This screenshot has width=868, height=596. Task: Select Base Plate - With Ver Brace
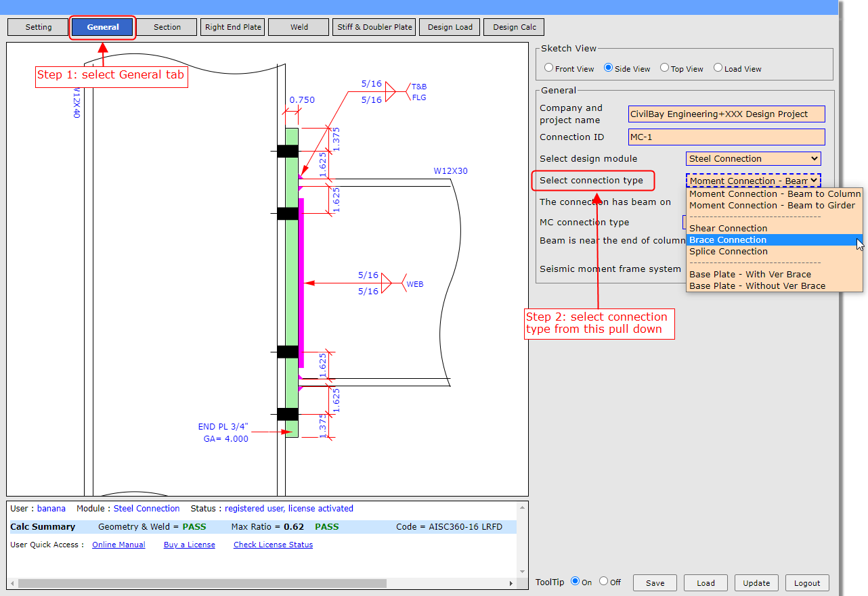750,275
